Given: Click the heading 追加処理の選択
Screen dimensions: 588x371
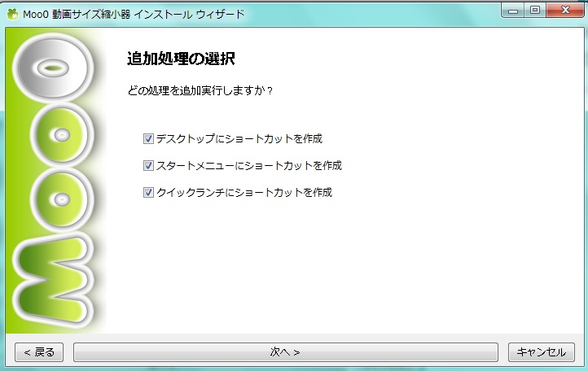Looking at the screenshot, I should point(181,59).
